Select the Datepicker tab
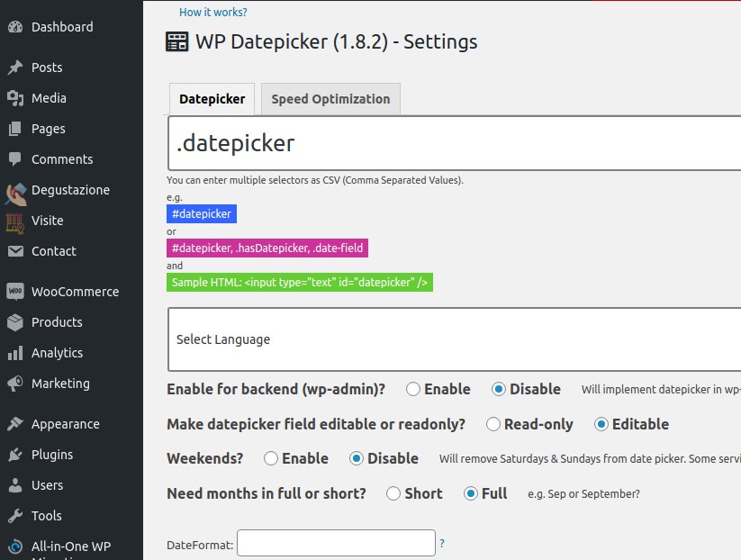This screenshot has width=741, height=560. tap(212, 99)
